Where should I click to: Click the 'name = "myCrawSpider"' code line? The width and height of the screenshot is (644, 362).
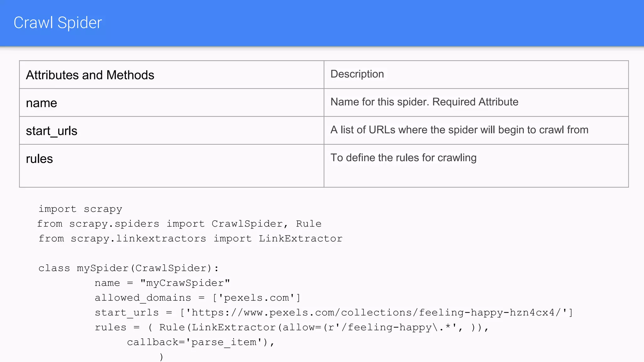tap(162, 283)
